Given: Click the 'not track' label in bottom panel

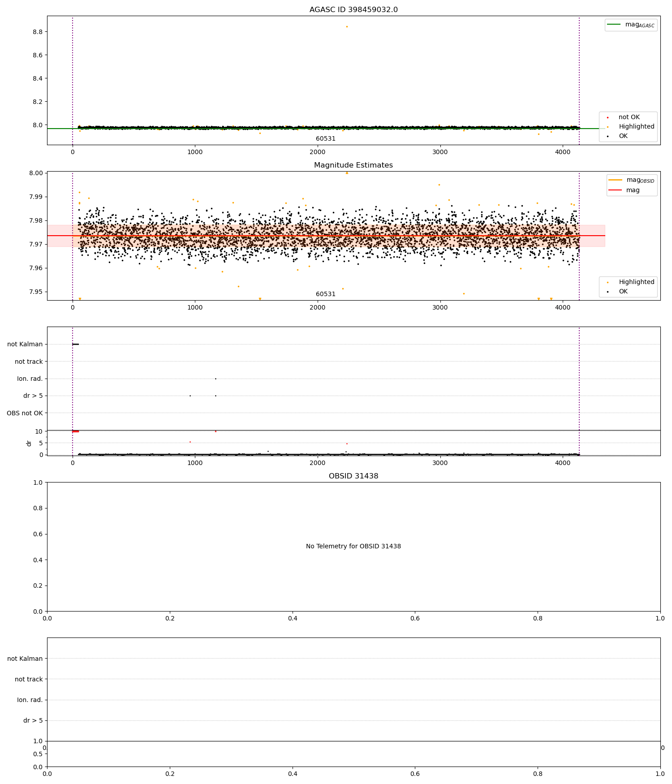Looking at the screenshot, I should [x=29, y=679].
